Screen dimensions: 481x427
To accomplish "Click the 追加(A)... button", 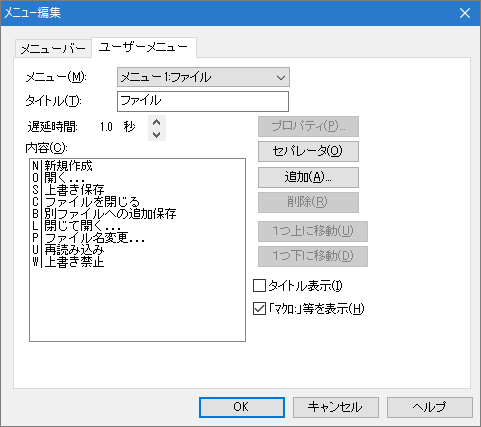I will click(308, 177).
